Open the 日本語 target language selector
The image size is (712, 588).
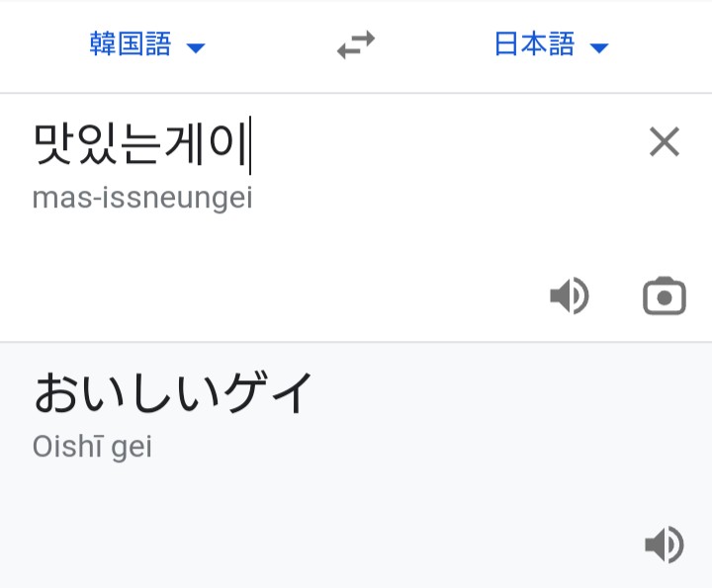tap(534, 45)
